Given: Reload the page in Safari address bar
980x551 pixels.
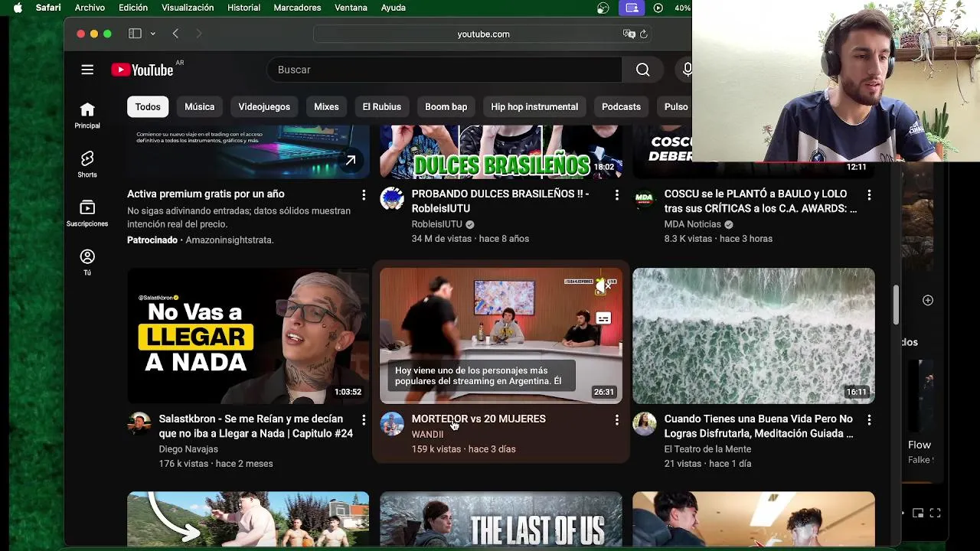Looking at the screenshot, I should coord(644,34).
